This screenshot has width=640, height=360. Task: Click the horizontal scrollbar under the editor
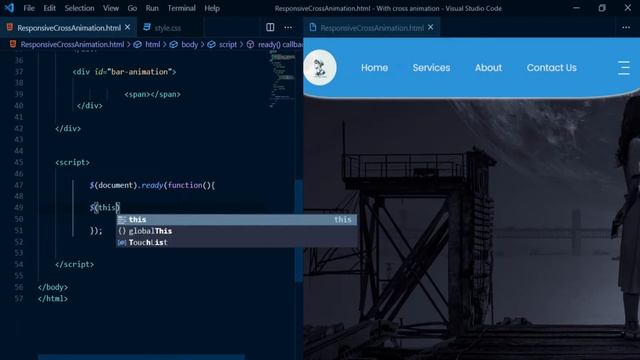point(141,357)
